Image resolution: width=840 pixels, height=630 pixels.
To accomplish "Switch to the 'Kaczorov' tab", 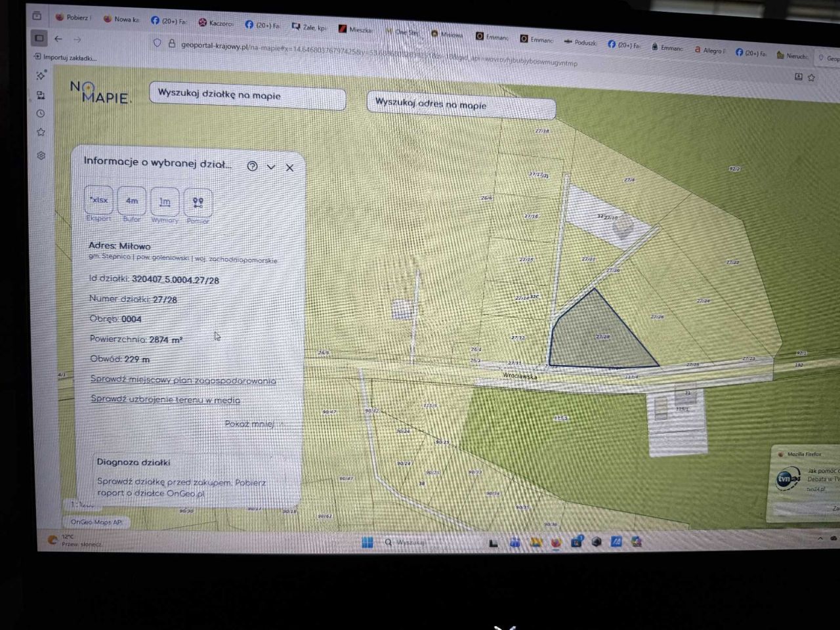I will [216, 23].
